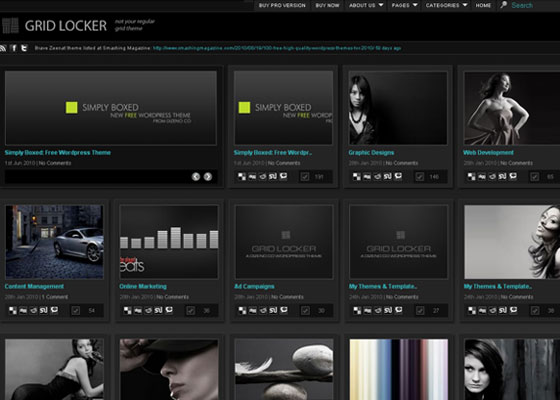560x400 pixels.
Task: Share Simply Boxed: Free Wordpr.. on StumbleUpon
Action: click(273, 176)
